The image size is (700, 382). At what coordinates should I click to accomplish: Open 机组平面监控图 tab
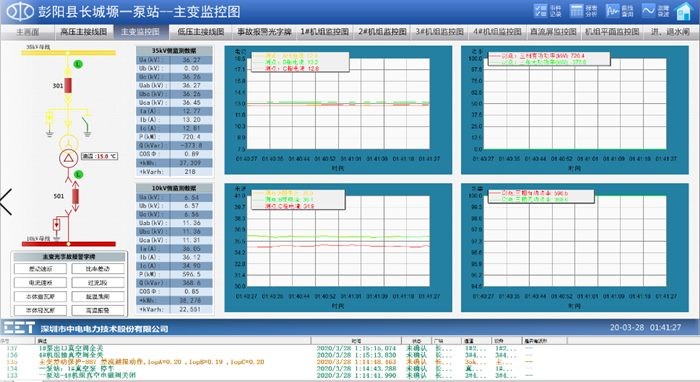click(x=612, y=32)
